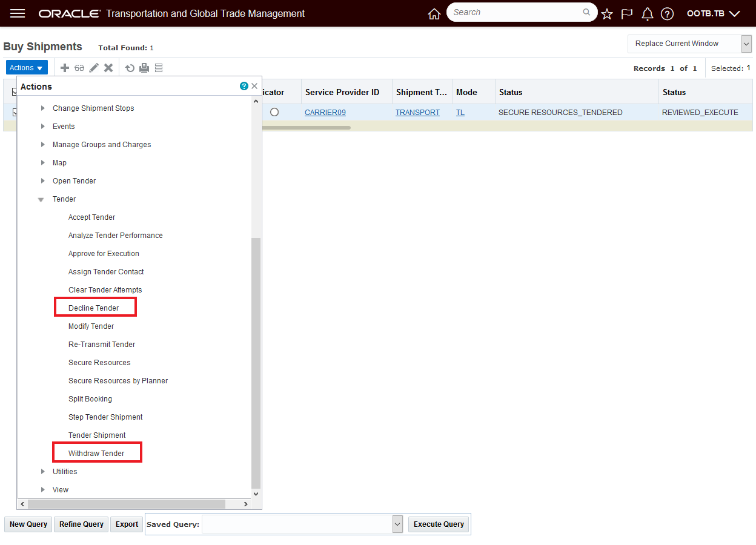Open the TRANSPORT shipment type link
Image resolution: width=756 pixels, height=545 pixels.
point(417,113)
